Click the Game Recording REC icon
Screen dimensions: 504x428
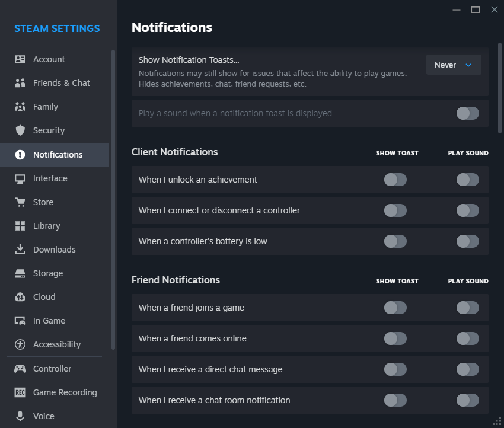tap(20, 392)
